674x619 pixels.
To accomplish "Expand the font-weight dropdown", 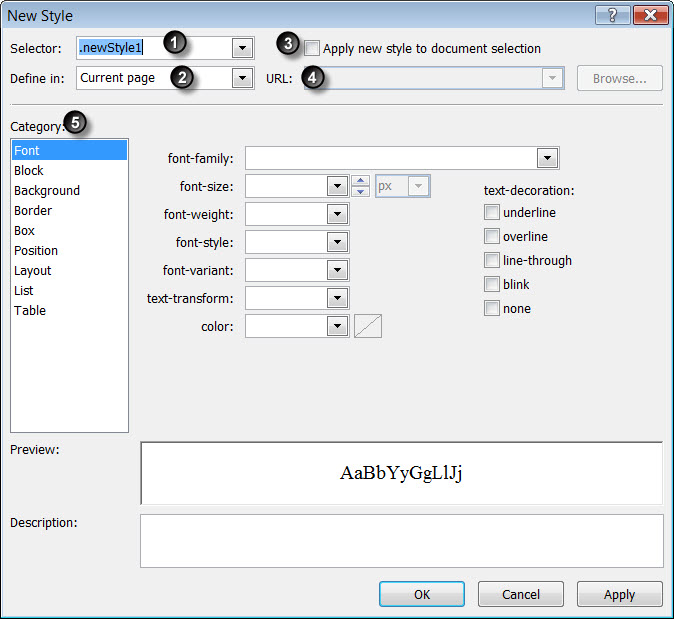I will (337, 214).
